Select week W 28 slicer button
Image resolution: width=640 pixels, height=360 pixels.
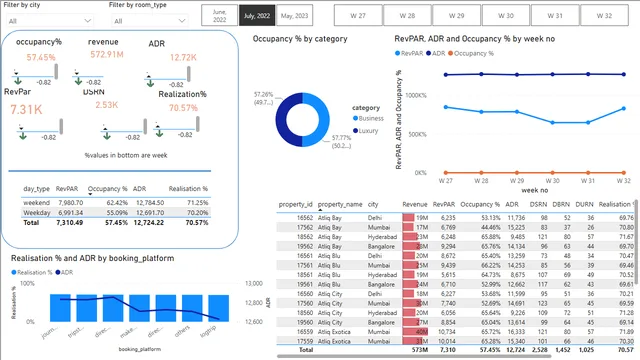tap(407, 16)
